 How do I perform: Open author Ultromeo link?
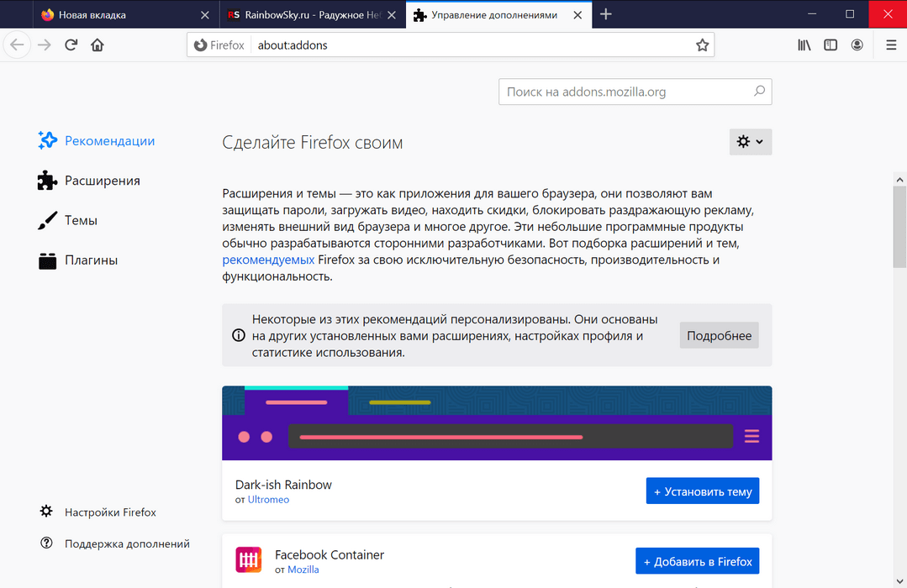[268, 500]
